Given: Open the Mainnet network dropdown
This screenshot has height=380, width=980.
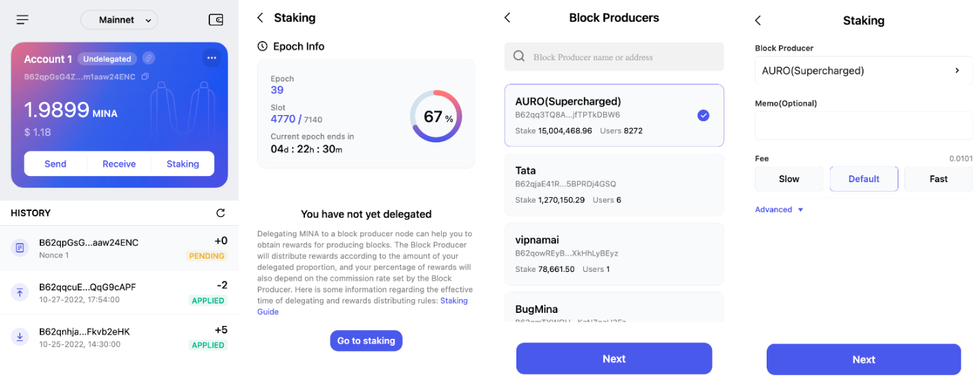Looking at the screenshot, I should (119, 20).
